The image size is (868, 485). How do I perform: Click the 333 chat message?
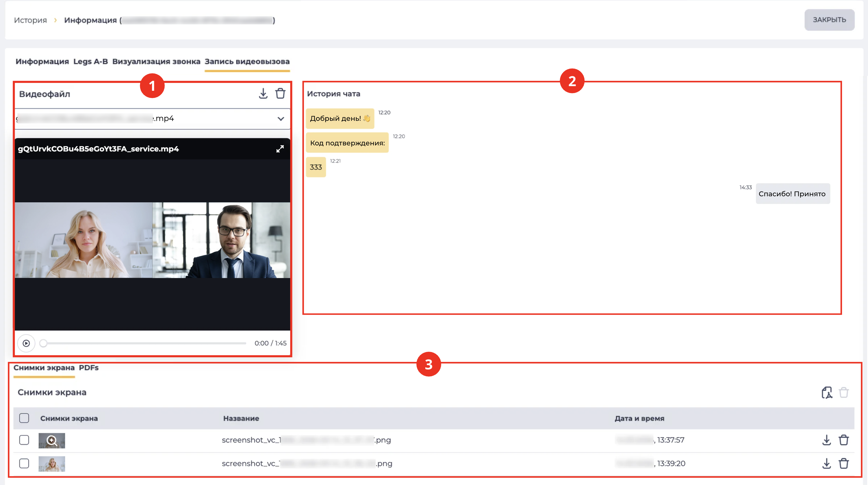316,167
